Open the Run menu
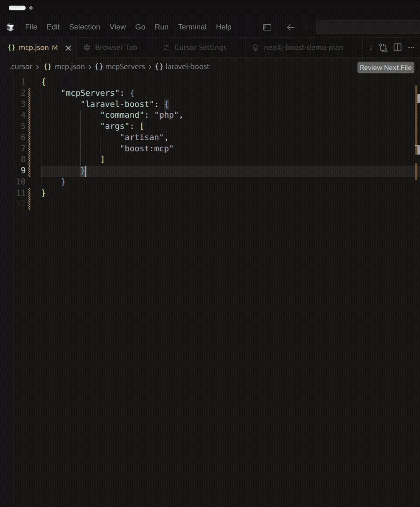 point(162,27)
